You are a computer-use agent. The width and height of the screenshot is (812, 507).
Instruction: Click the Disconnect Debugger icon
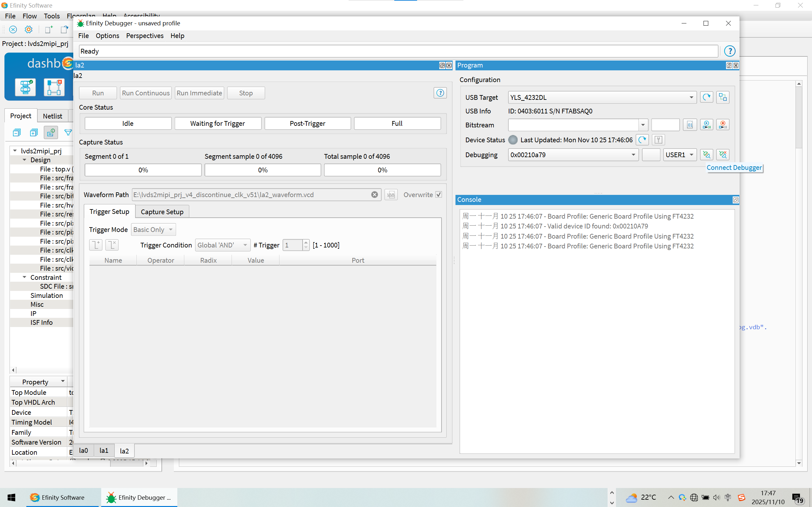(723, 155)
